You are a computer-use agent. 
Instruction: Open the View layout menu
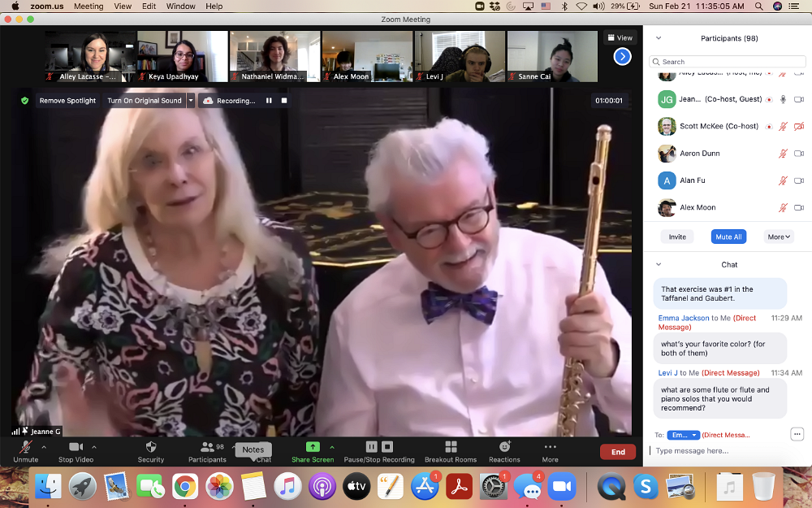[x=620, y=37]
